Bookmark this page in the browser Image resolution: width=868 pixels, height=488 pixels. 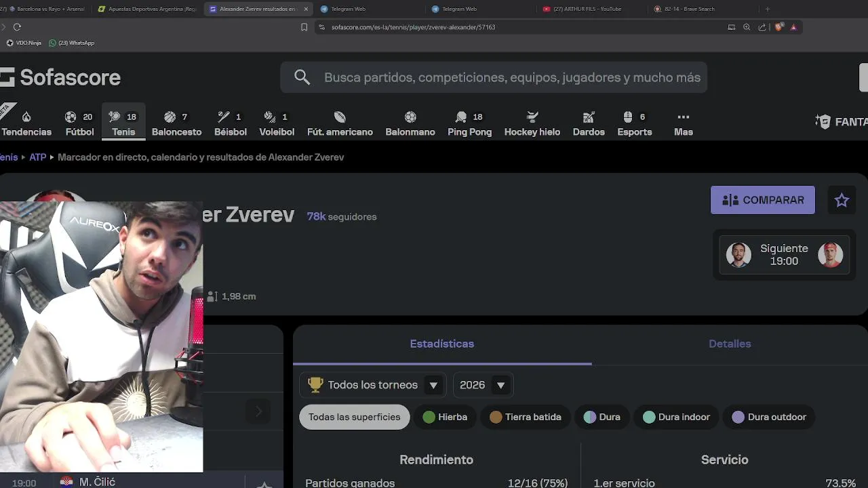pyautogui.click(x=304, y=27)
